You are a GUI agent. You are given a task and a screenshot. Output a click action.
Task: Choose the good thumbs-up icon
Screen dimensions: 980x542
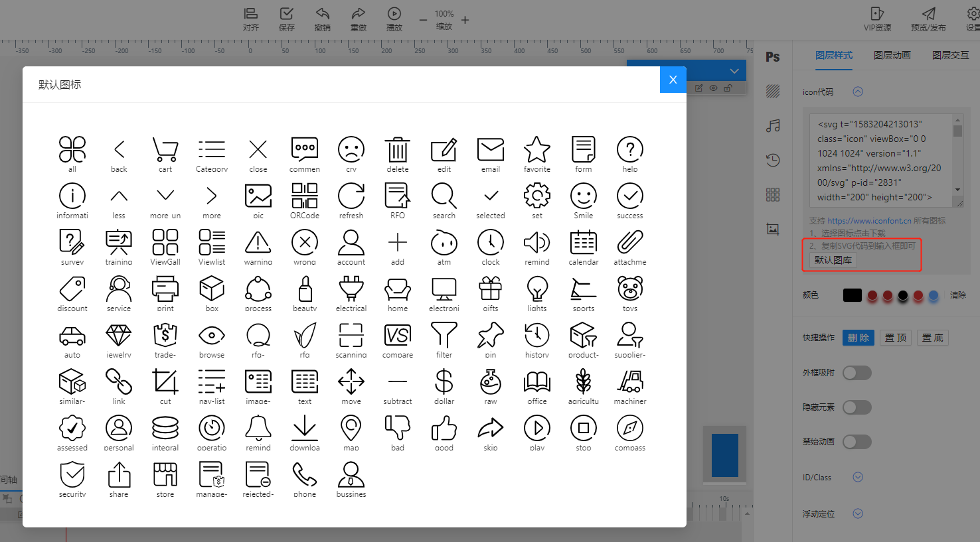click(x=444, y=429)
